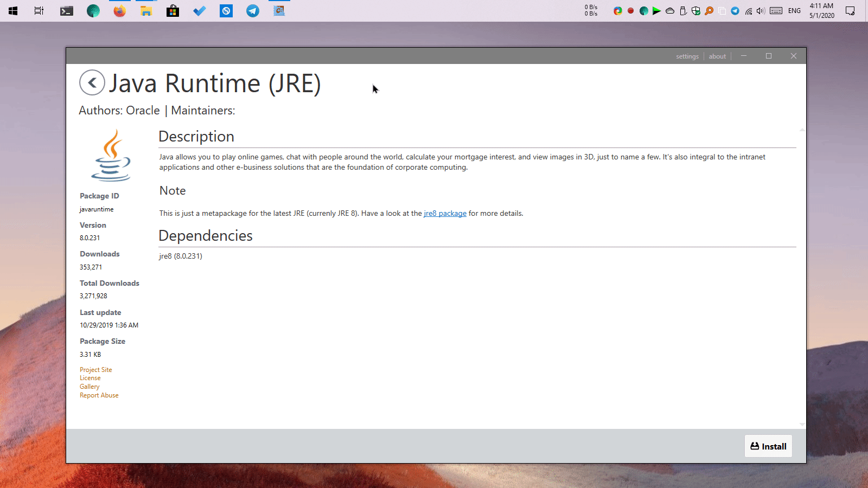
Task: Click the network speed meter in the tray
Action: click(591, 11)
